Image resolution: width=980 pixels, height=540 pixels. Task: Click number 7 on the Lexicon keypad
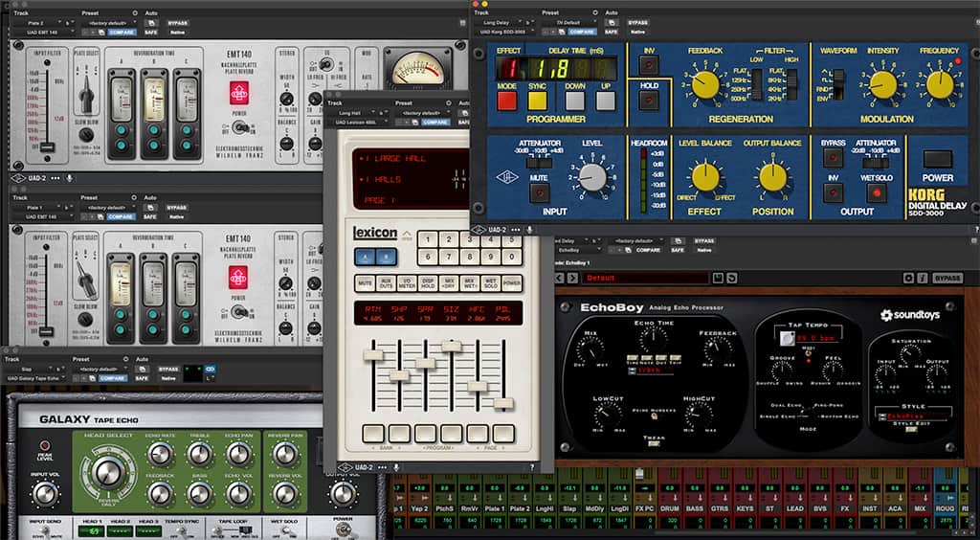tap(448, 257)
